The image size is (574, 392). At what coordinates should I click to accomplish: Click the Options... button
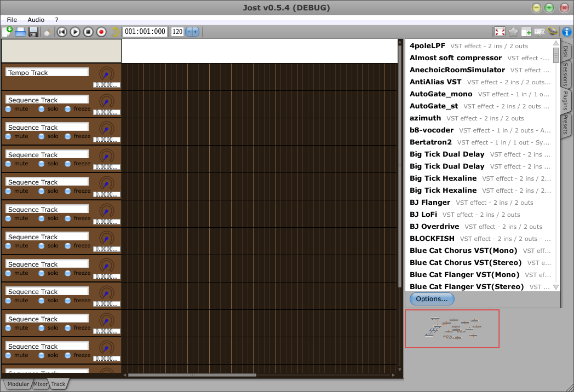click(x=432, y=299)
